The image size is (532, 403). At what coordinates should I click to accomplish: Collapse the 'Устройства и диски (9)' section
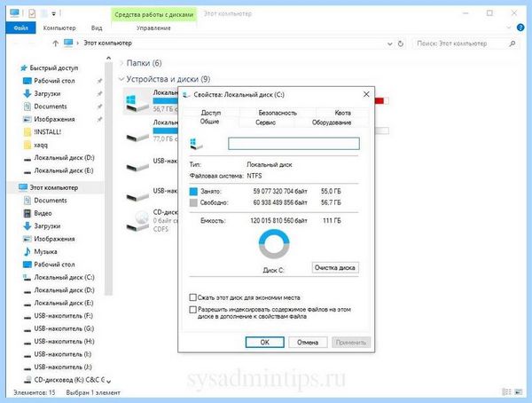point(121,79)
